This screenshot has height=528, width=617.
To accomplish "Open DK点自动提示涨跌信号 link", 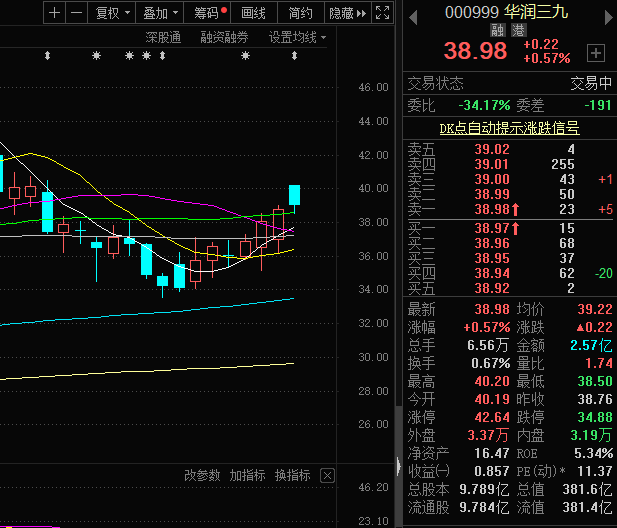I will pyautogui.click(x=509, y=128).
